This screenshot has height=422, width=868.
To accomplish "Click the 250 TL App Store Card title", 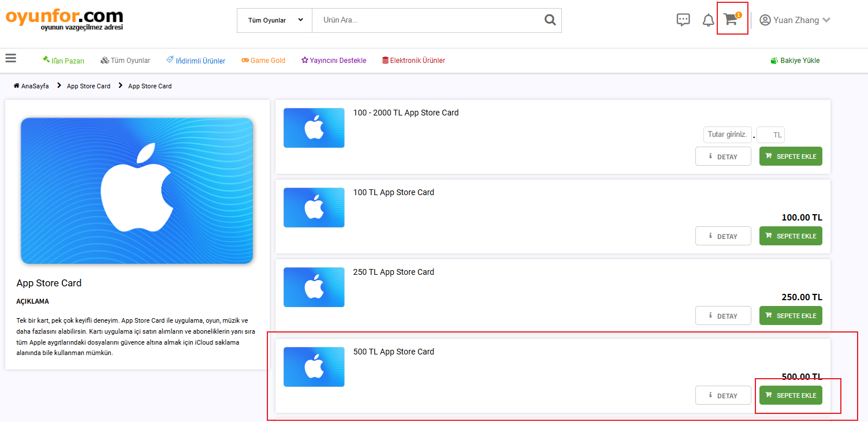I will coord(394,272).
